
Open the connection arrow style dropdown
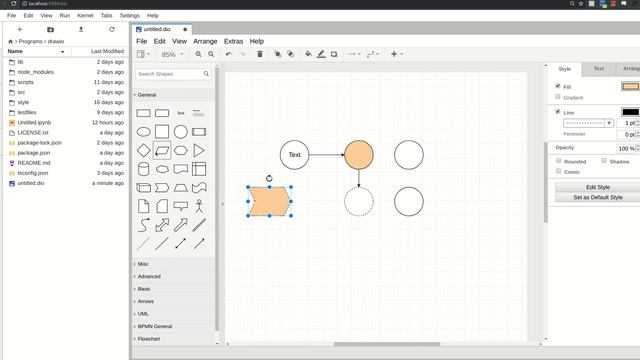pyautogui.click(x=354, y=54)
